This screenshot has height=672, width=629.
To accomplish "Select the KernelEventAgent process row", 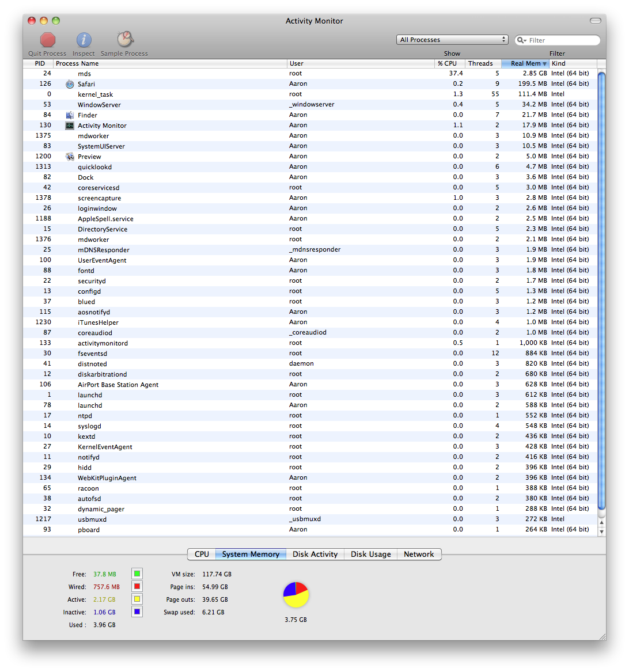I will pos(310,447).
